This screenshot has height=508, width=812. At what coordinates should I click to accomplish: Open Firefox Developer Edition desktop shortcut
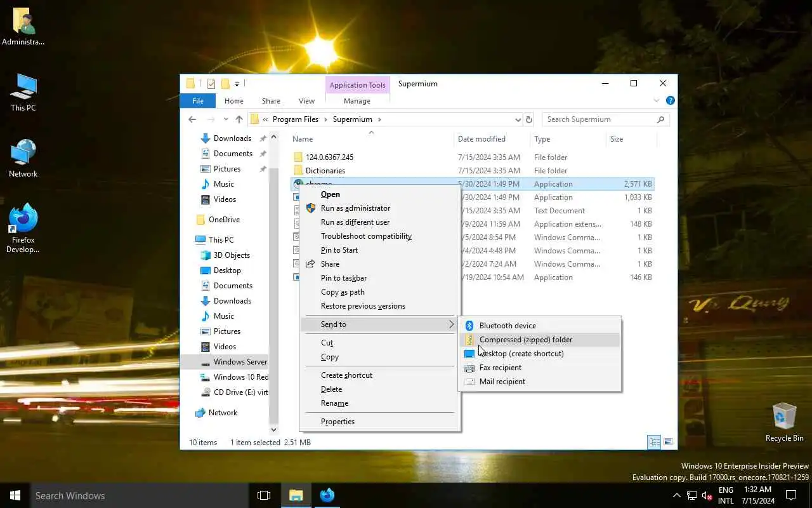23,229
